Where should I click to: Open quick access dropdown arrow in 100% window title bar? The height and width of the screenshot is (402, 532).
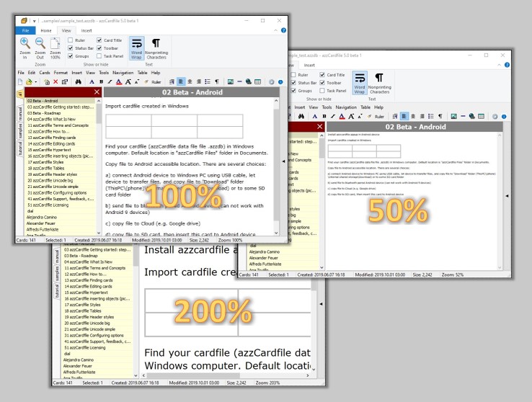(35, 21)
